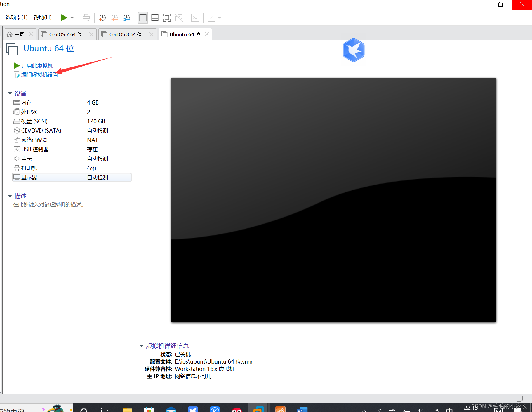Collapse the 设备 section
Image resolution: width=532 pixels, height=412 pixels.
10,93
